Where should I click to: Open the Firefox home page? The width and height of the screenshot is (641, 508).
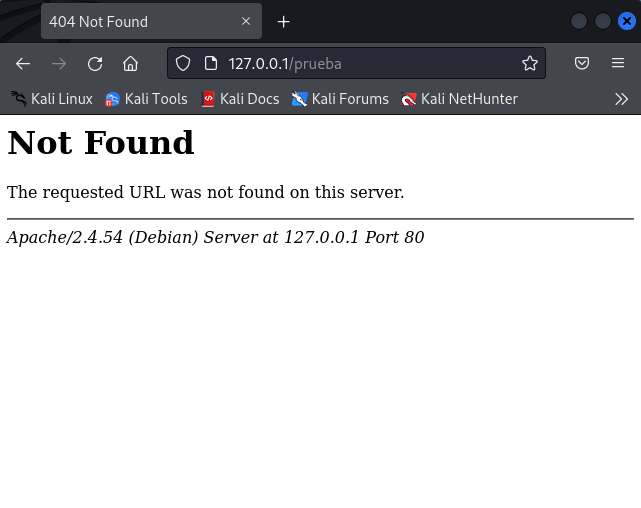pyautogui.click(x=130, y=64)
